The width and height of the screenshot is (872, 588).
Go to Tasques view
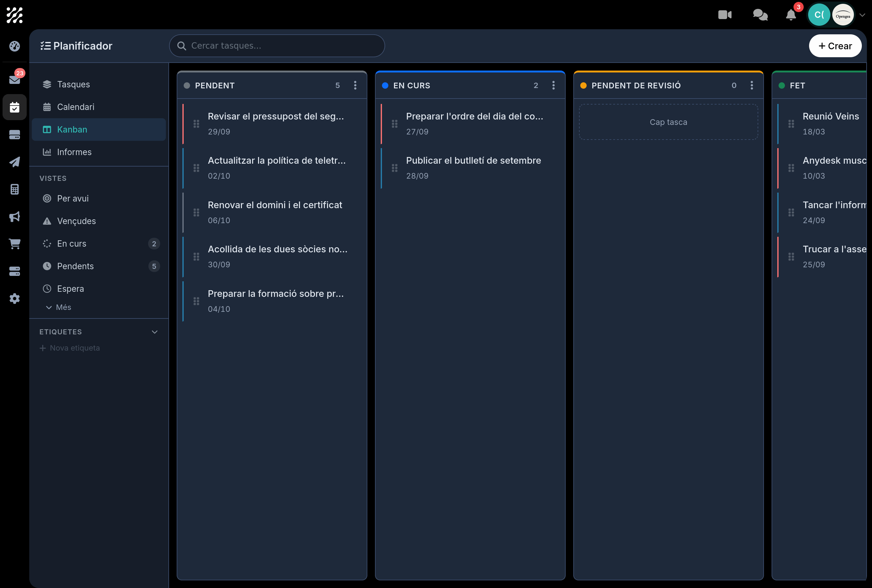(99, 84)
